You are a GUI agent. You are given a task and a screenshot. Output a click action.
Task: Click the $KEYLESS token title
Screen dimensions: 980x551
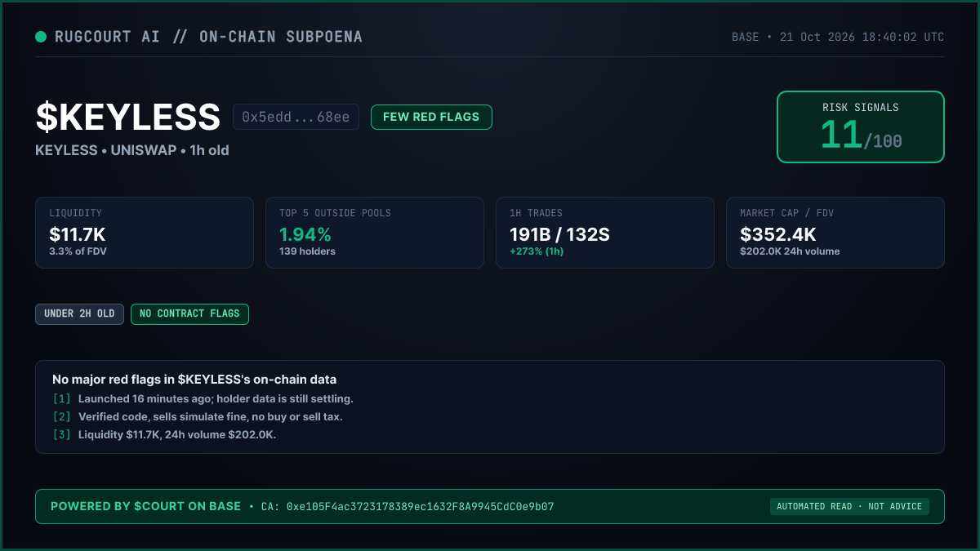click(128, 117)
